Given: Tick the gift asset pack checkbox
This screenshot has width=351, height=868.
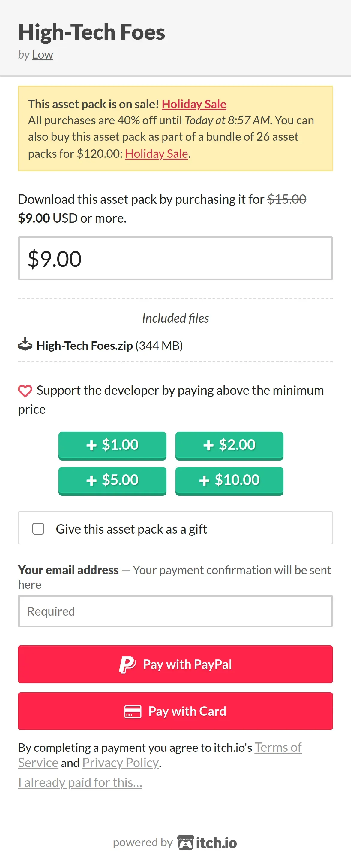Looking at the screenshot, I should click(x=38, y=529).
